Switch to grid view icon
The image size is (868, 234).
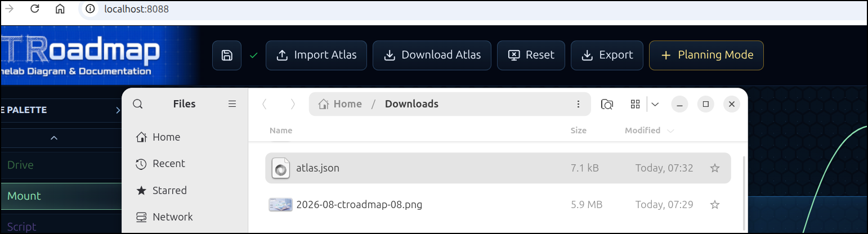point(636,104)
